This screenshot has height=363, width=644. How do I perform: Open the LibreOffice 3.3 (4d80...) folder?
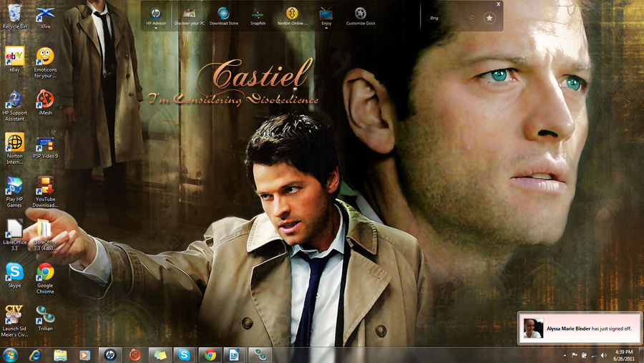(x=45, y=235)
